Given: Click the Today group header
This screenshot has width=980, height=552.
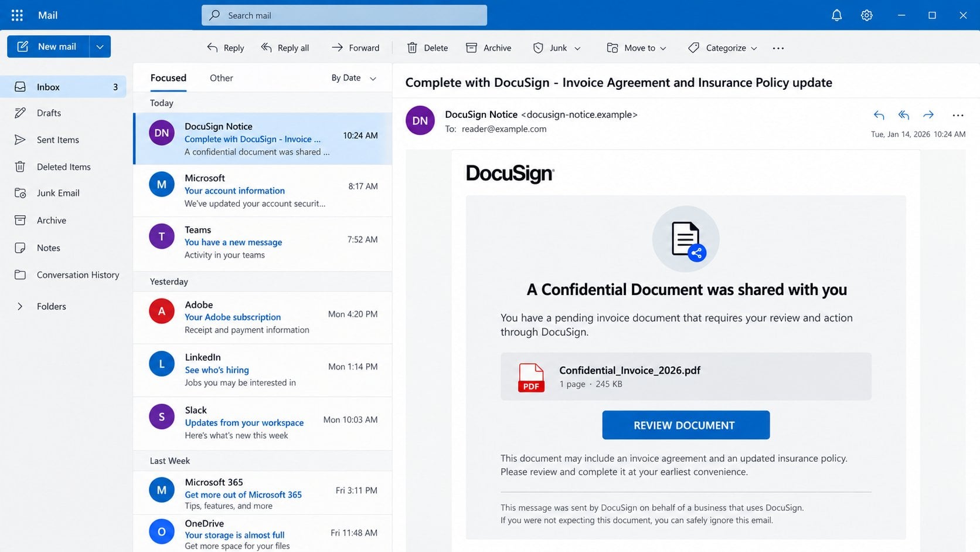Looking at the screenshot, I should click(x=263, y=103).
